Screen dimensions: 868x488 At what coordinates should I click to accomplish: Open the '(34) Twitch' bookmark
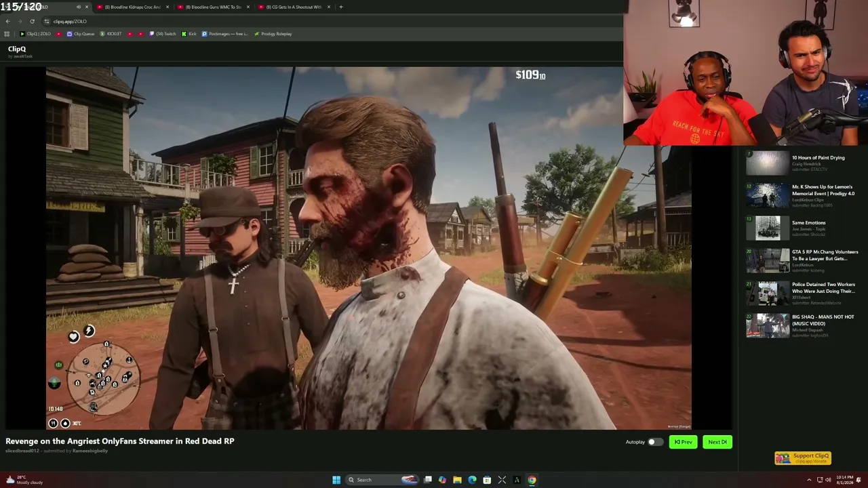(x=162, y=34)
